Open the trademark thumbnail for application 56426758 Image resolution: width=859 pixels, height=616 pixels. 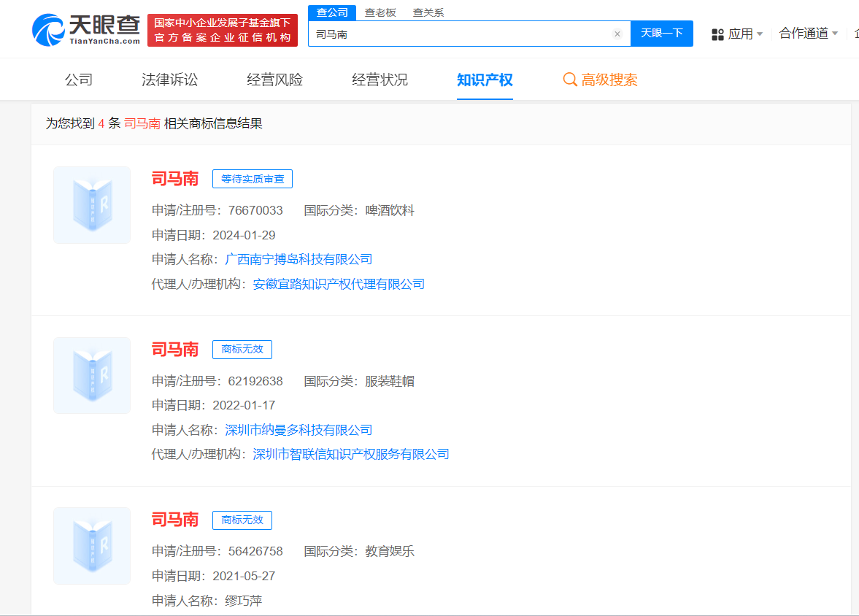92,546
